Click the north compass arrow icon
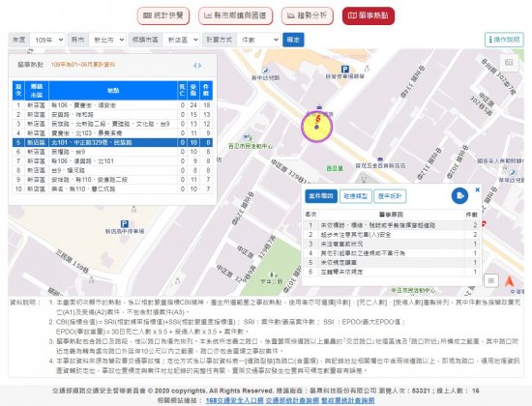Image resolution: width=532 pixels, height=406 pixels. tap(509, 281)
